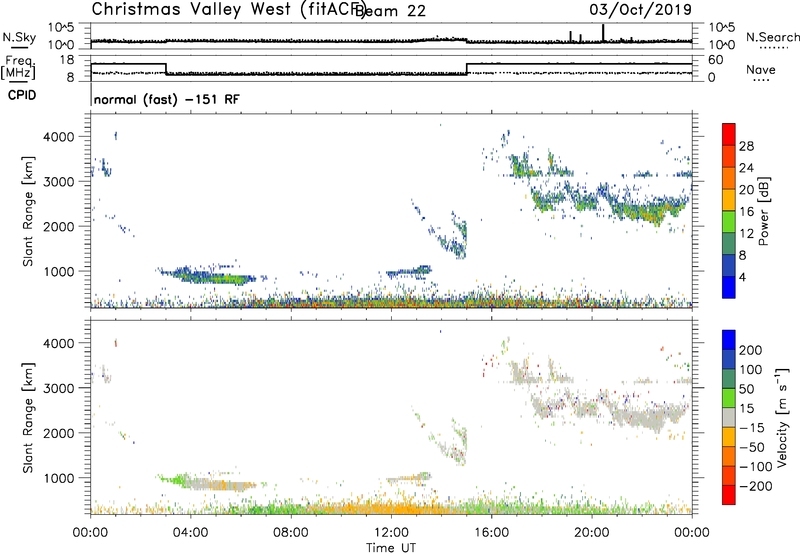Image resolution: width=800 pixels, height=554 pixels.
Task: Select the date 03/Oct/2019
Action: [640, 9]
